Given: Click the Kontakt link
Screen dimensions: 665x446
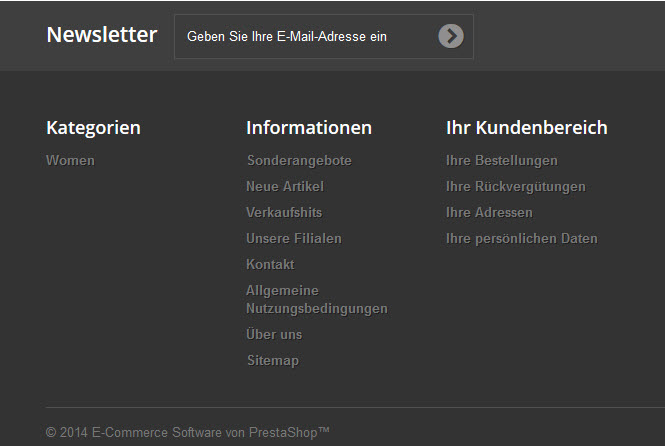Looking at the screenshot, I should coord(270,264).
